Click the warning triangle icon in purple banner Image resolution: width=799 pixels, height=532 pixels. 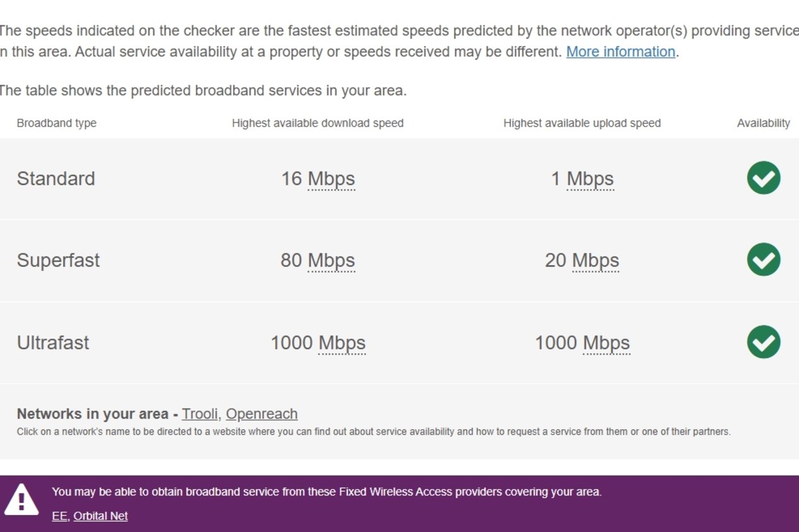click(x=21, y=500)
